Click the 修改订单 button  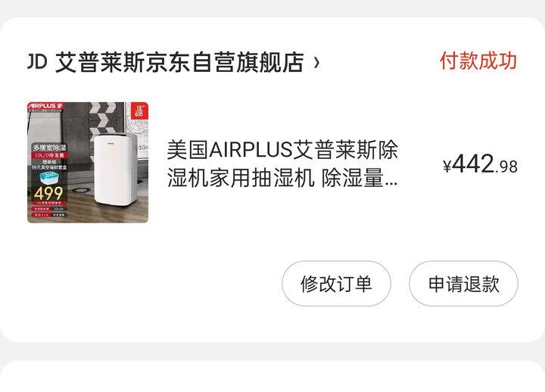[x=336, y=284]
